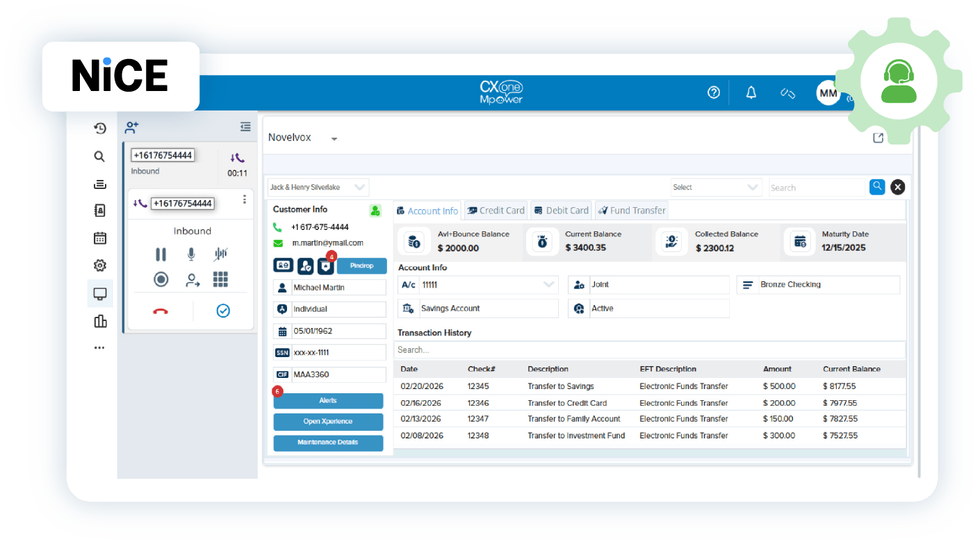Hold the call with the pause button
This screenshot has height=544, width=980.
tap(161, 254)
